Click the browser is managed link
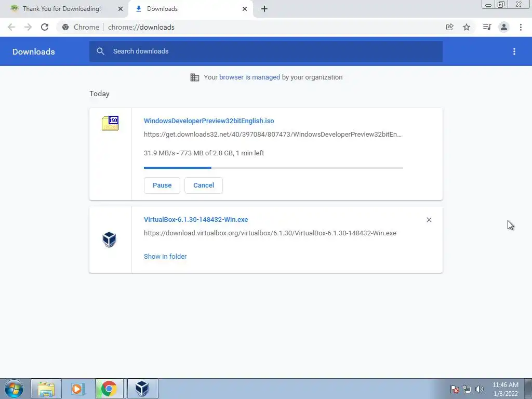 tap(250, 77)
